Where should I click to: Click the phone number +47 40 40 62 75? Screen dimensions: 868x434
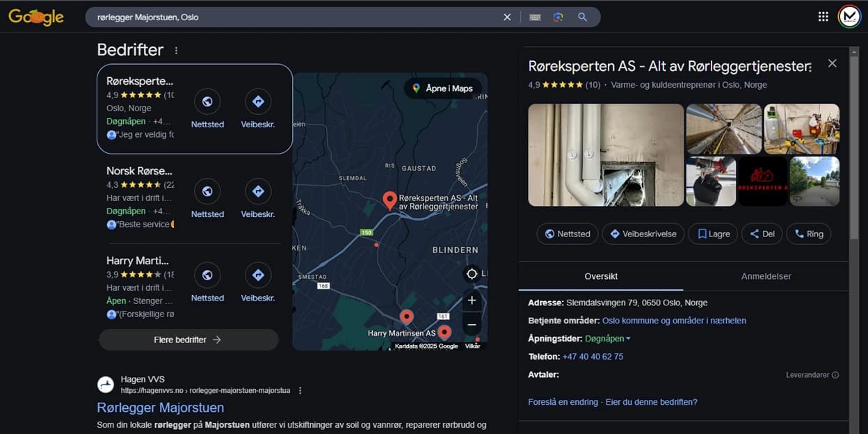[x=593, y=357]
